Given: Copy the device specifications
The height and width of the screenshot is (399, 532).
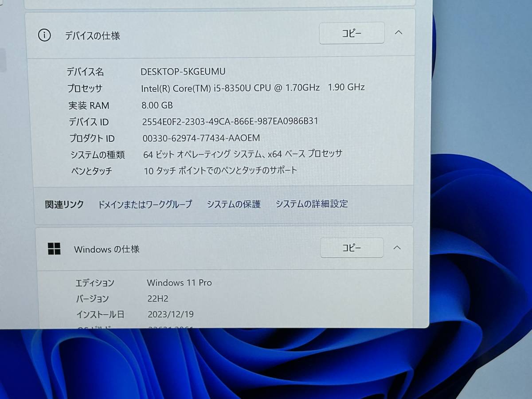Looking at the screenshot, I should [x=352, y=33].
